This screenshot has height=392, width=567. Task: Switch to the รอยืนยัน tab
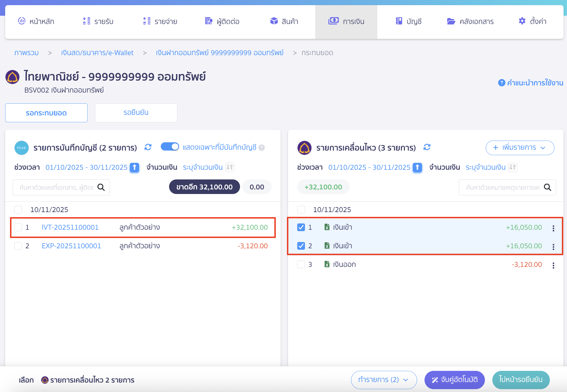point(136,113)
